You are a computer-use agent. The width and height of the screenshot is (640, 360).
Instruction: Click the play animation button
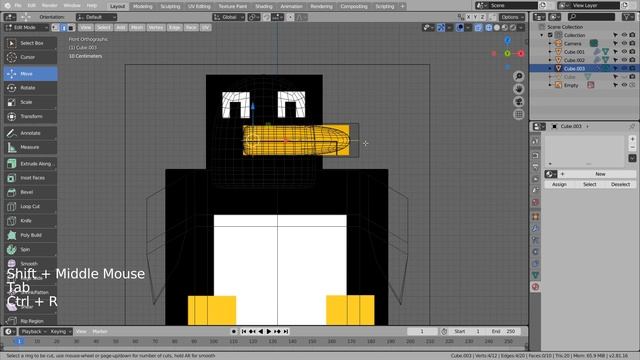(269, 331)
